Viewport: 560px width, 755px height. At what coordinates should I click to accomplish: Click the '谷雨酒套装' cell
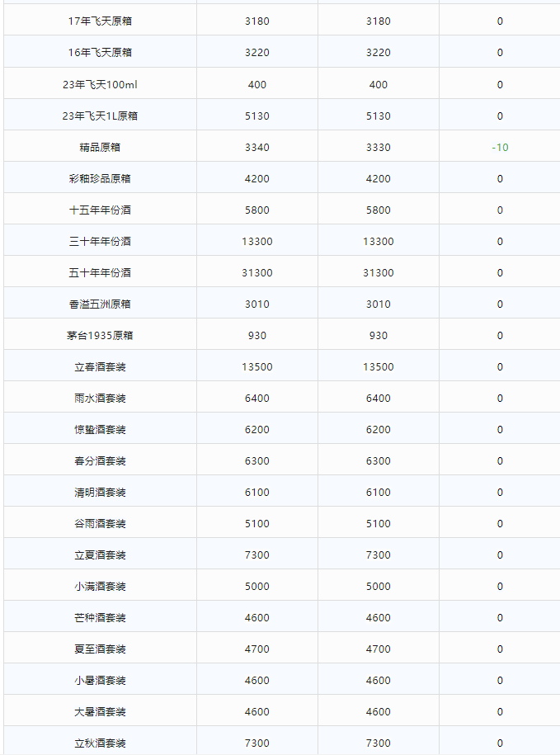point(100,523)
